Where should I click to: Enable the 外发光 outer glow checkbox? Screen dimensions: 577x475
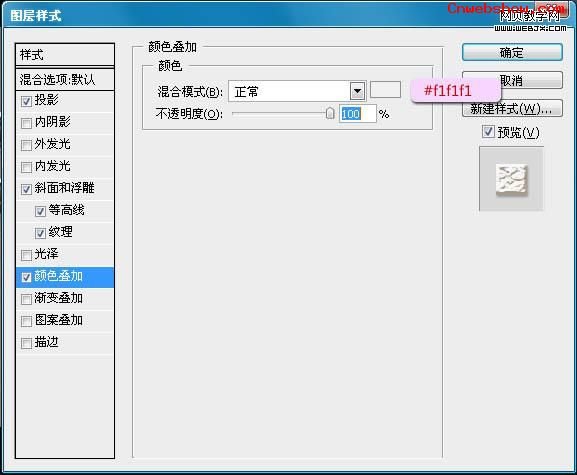26,145
